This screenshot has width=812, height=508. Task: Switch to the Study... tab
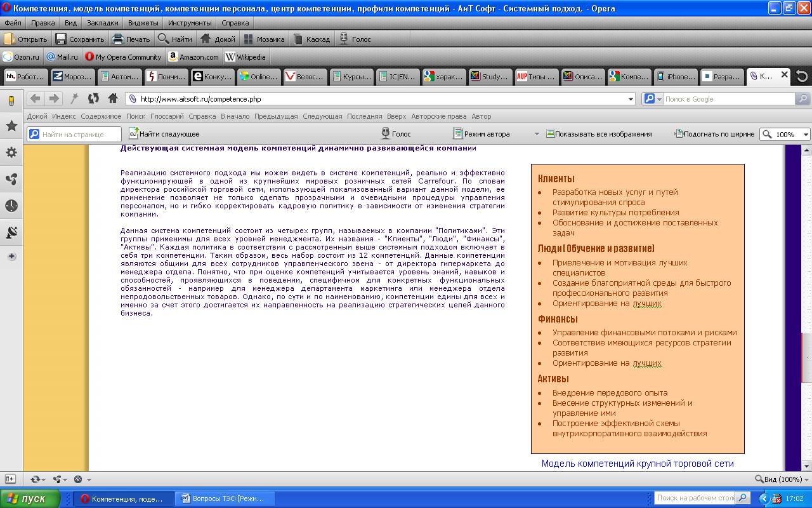[490, 76]
